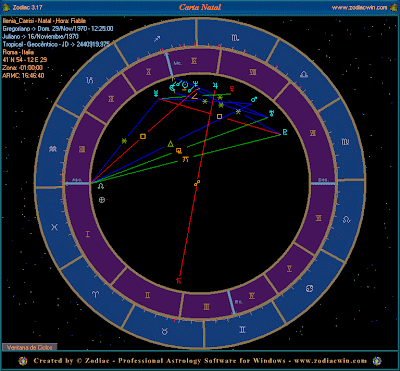Click the ARMC sidereal time line
Viewport: 400px width, 371px height.
point(23,75)
